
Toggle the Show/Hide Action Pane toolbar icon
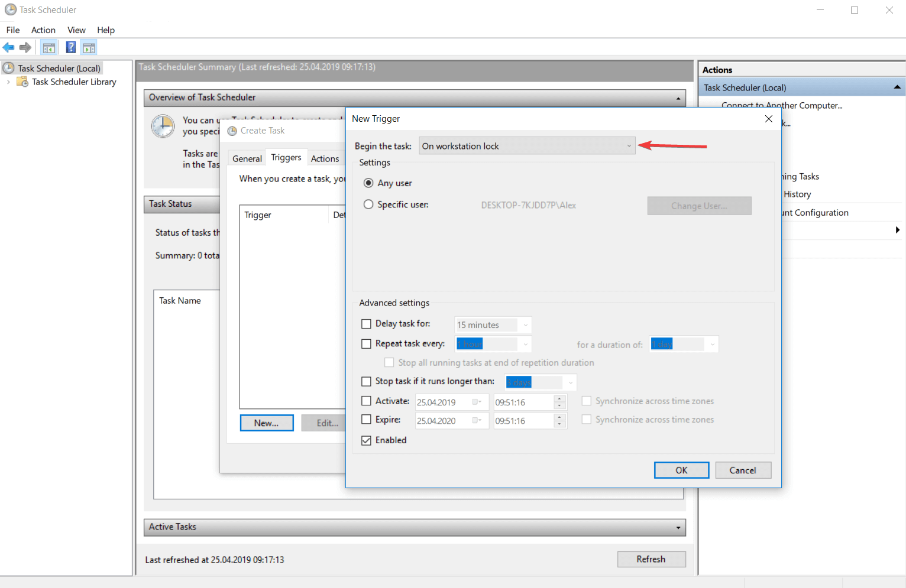pos(89,47)
